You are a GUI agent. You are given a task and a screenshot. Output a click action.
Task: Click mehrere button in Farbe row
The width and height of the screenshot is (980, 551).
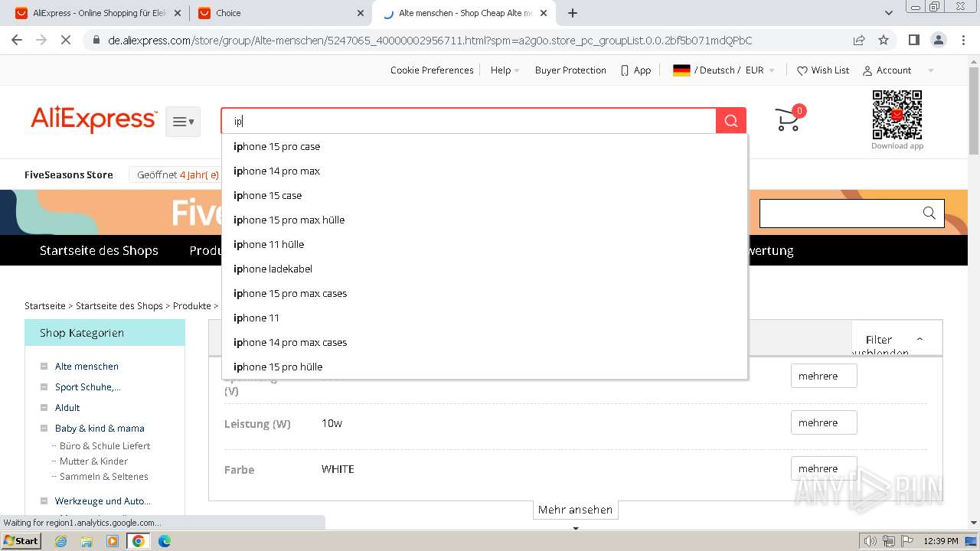824,468
